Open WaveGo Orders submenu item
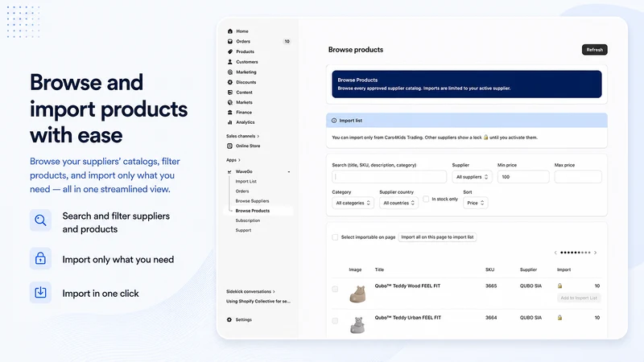 click(x=242, y=191)
